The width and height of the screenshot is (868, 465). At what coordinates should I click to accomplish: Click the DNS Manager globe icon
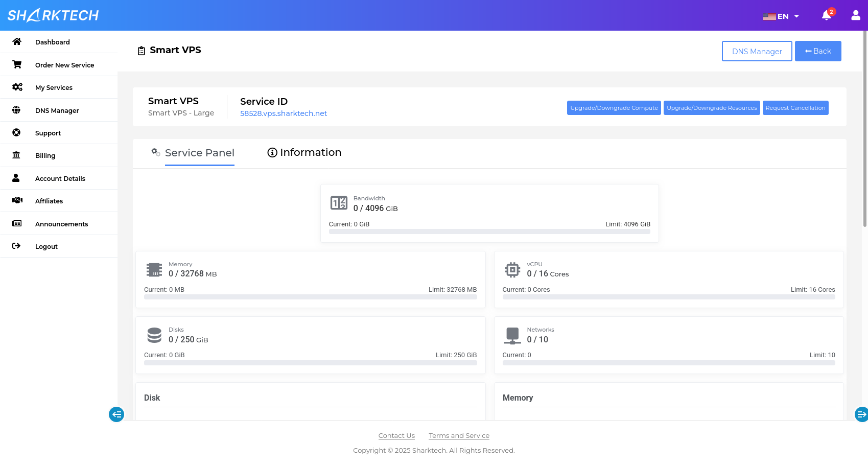click(16, 110)
